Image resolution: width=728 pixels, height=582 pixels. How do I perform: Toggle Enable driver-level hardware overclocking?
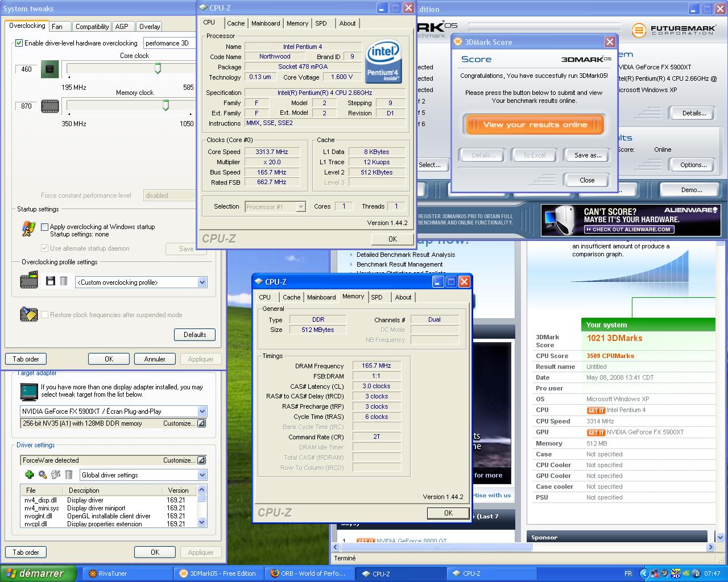coord(19,43)
